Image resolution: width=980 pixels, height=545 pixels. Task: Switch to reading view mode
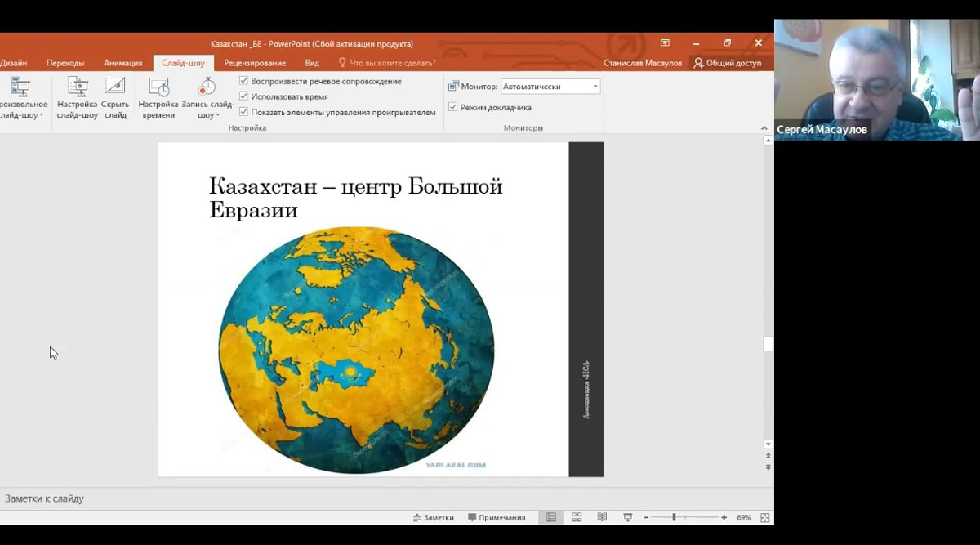[x=602, y=517]
